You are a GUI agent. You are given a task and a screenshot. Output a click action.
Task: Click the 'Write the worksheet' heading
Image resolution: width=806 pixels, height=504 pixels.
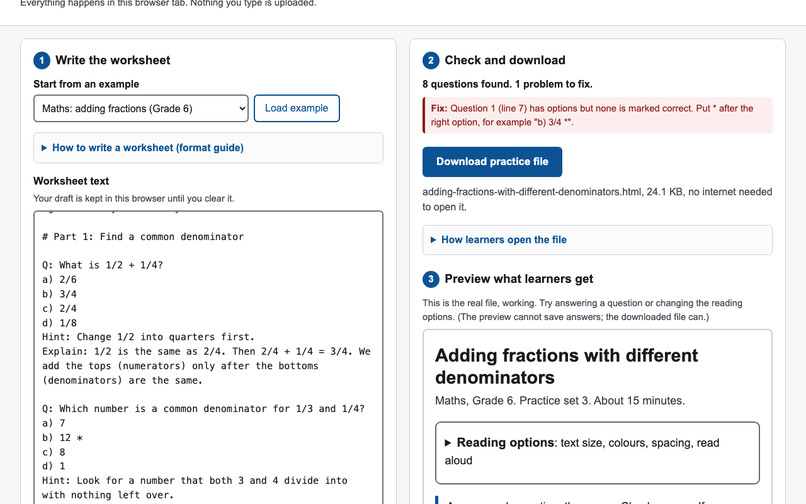(x=113, y=60)
